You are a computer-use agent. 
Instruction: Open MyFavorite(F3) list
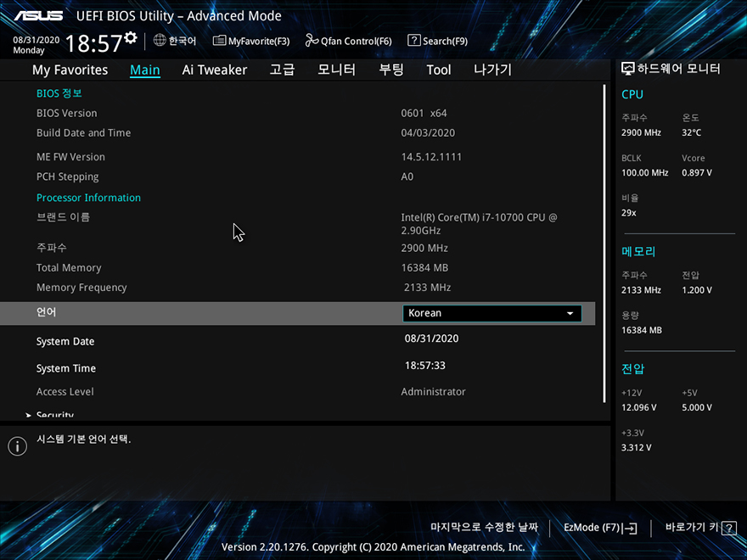coord(251,41)
